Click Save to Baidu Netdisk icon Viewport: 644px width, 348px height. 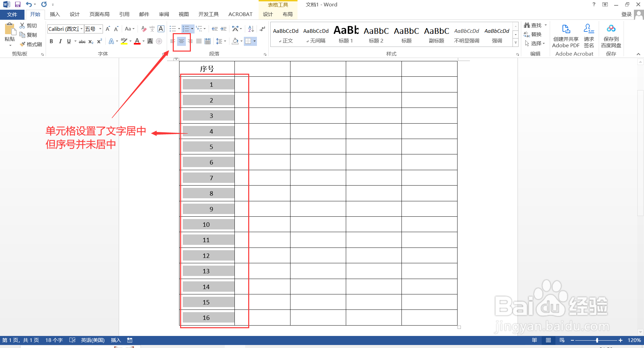611,36
